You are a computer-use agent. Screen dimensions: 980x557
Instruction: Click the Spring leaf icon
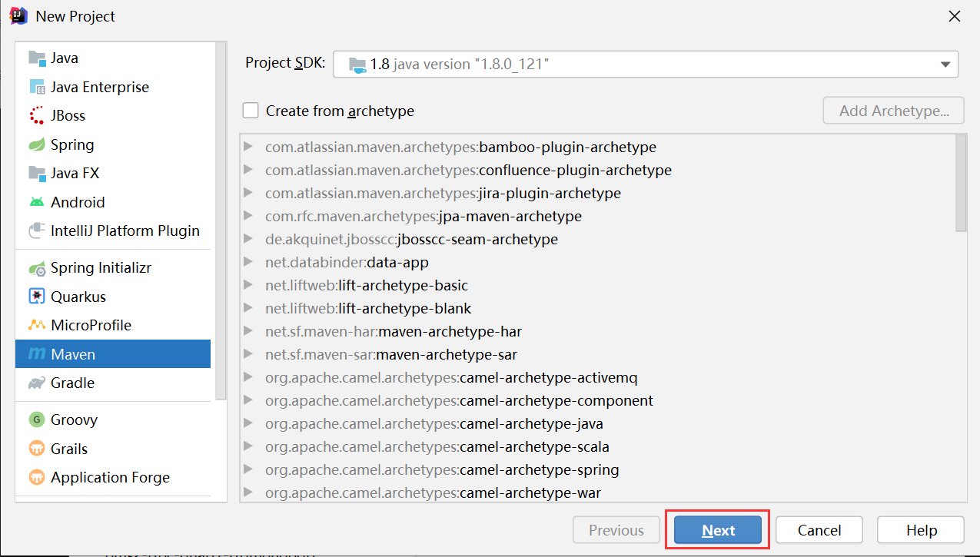coord(37,144)
